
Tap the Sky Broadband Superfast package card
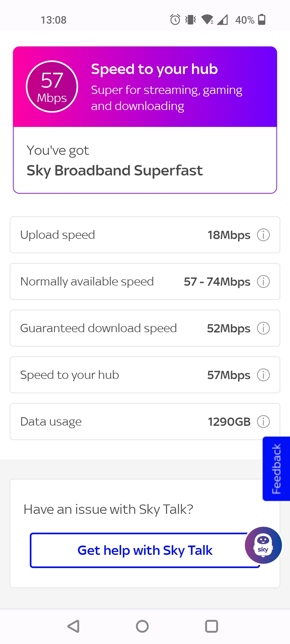point(145,160)
